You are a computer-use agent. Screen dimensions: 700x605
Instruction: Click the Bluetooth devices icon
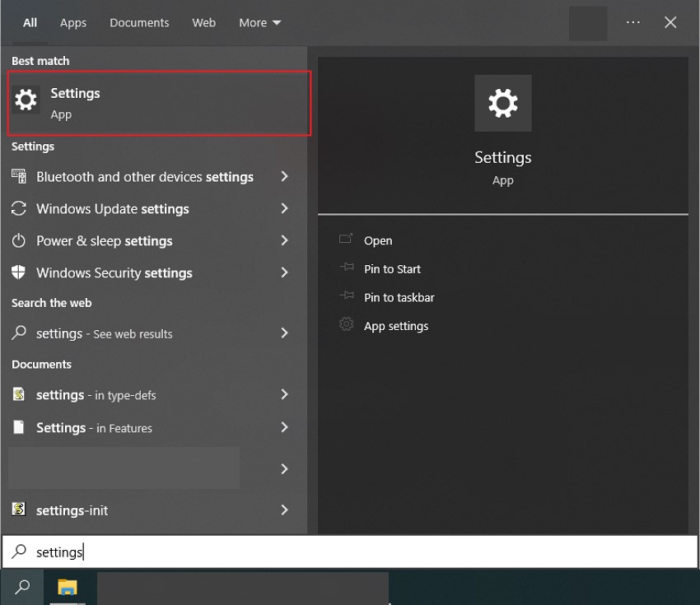tap(19, 177)
